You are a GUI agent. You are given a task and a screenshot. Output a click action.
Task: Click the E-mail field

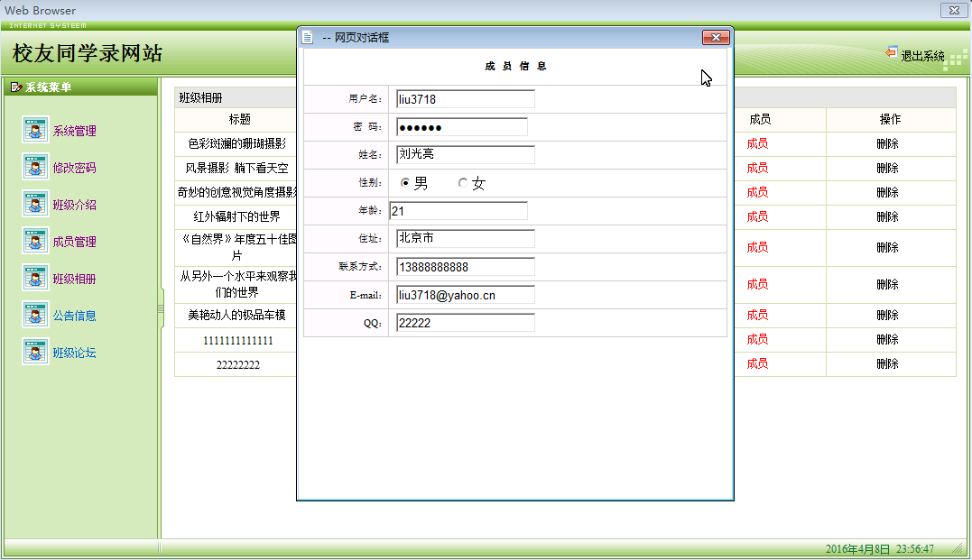point(466,295)
